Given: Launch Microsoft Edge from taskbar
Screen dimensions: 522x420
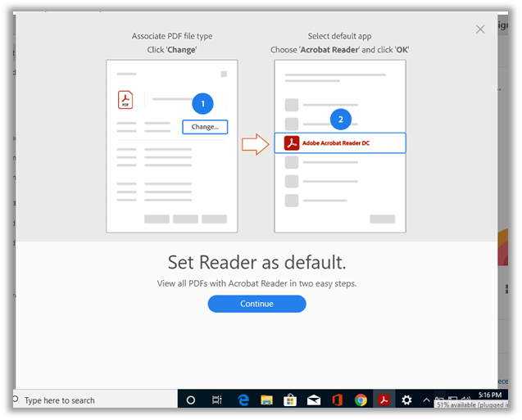Looking at the screenshot, I should click(243, 400).
